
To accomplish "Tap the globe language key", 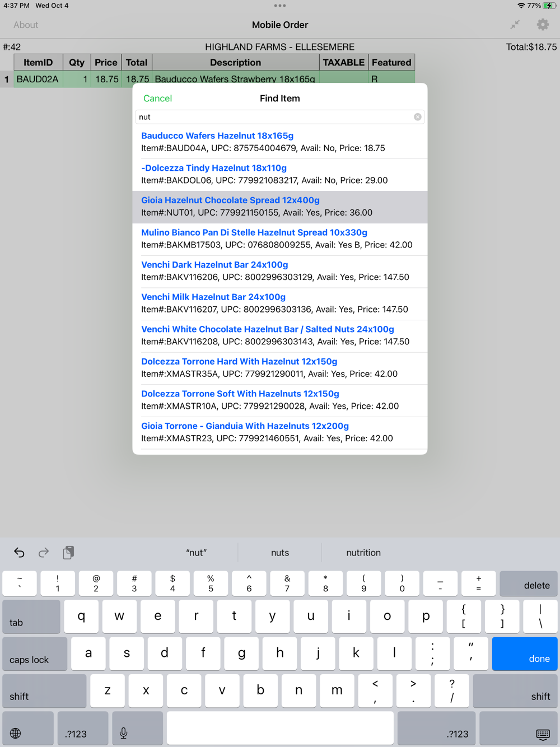I will [28, 729].
